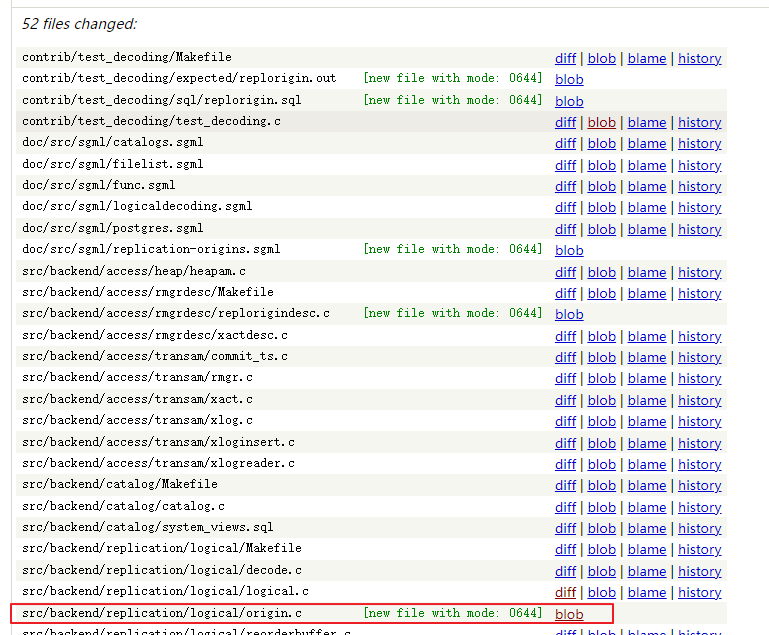The image size is (769, 635).
Task: Open history for transam/rmgr.c
Action: [x=699, y=378]
